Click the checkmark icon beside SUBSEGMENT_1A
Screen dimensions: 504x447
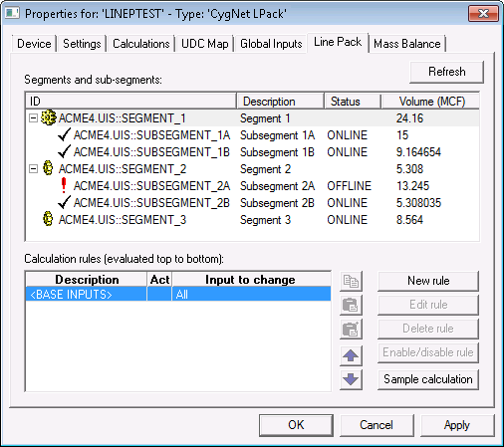point(64,134)
